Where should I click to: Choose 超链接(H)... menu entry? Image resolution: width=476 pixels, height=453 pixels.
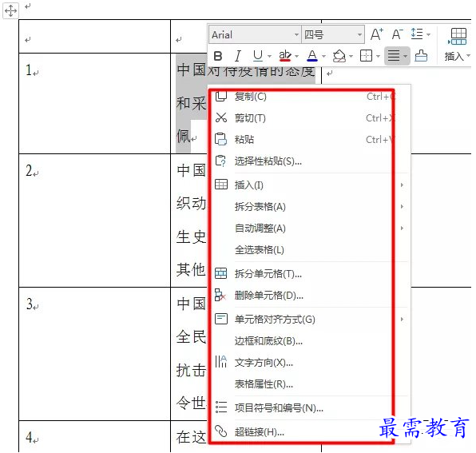point(310,431)
